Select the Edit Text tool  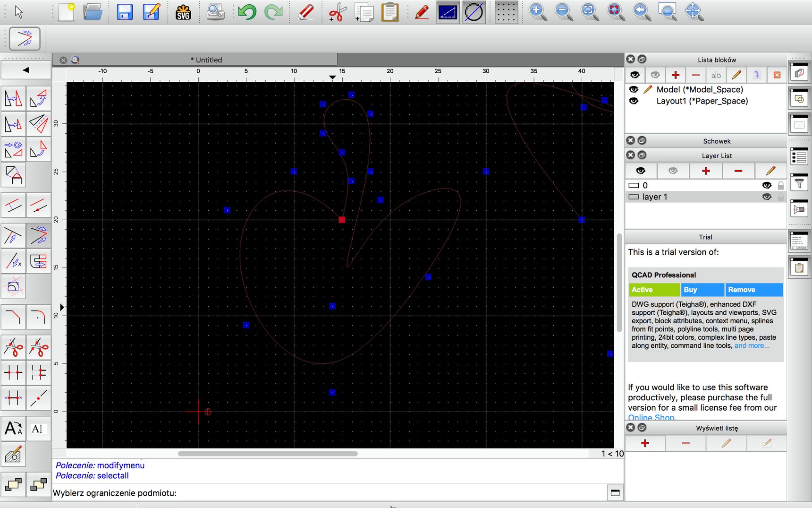pos(38,429)
